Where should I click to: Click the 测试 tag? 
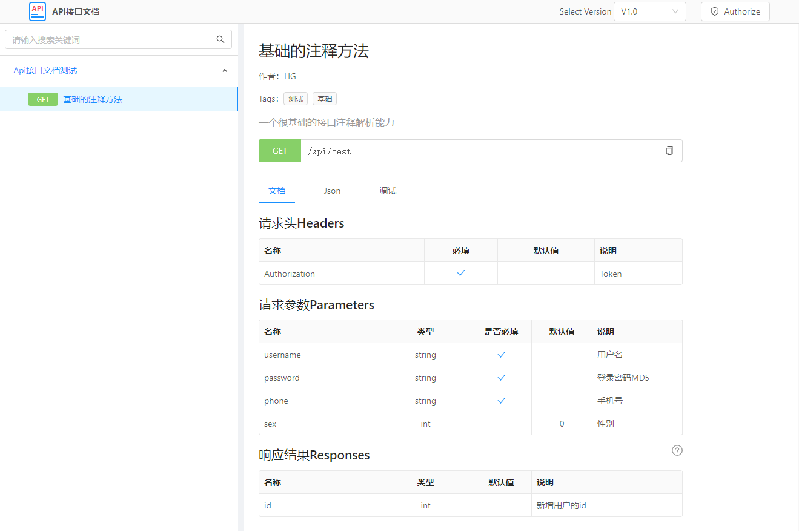(x=296, y=99)
